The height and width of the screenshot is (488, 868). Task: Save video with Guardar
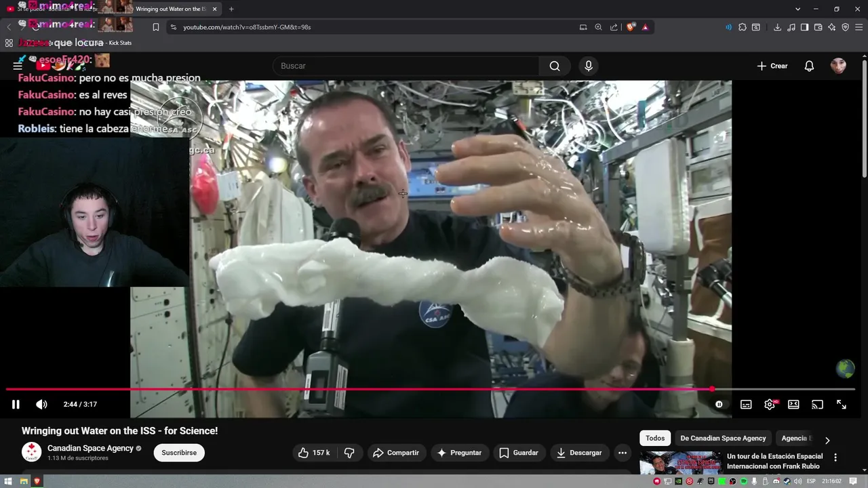pos(519,453)
